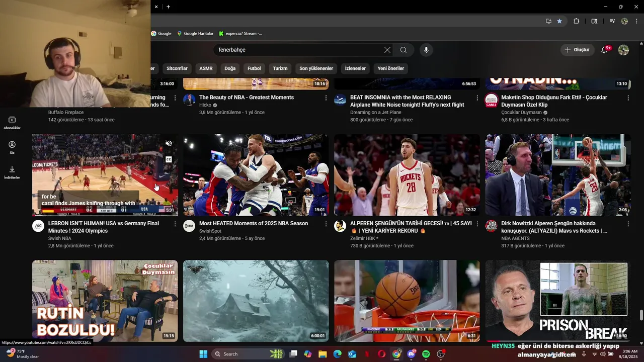
Task: Open Hicko channel avatar
Action: pyautogui.click(x=189, y=100)
